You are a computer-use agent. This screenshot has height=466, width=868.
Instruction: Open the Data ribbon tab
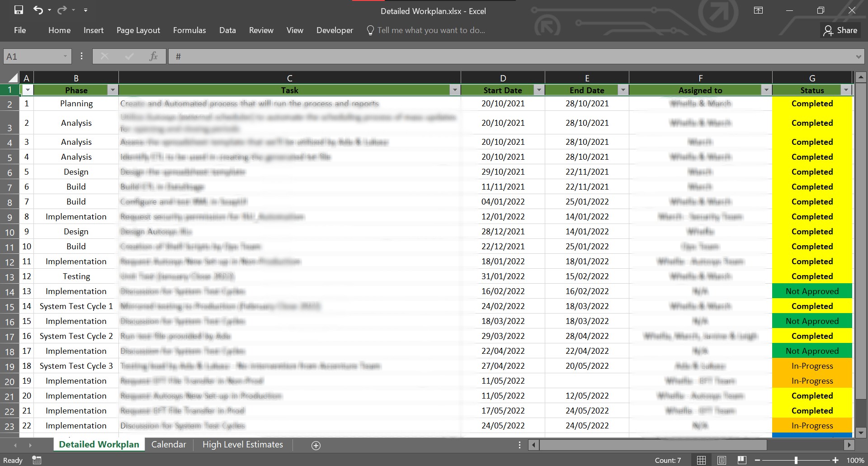pos(227,30)
